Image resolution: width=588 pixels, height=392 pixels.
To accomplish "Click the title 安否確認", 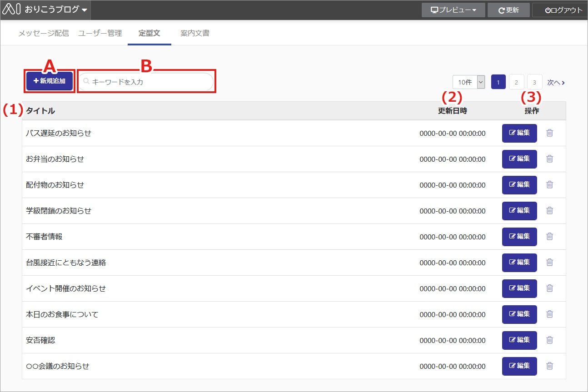I will (40, 340).
